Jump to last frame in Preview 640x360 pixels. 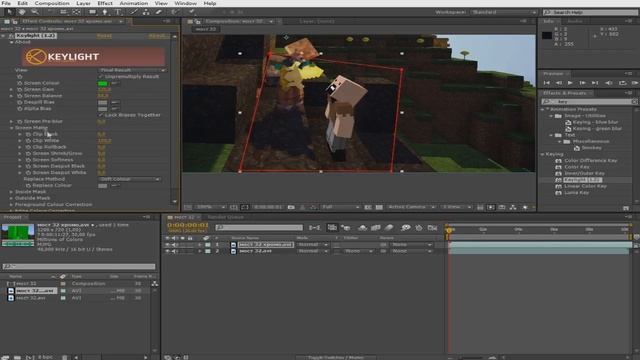(595, 83)
